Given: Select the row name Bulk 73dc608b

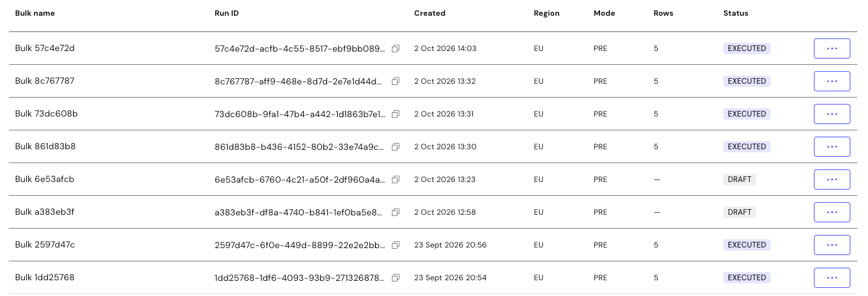Looking at the screenshot, I should click(47, 114).
